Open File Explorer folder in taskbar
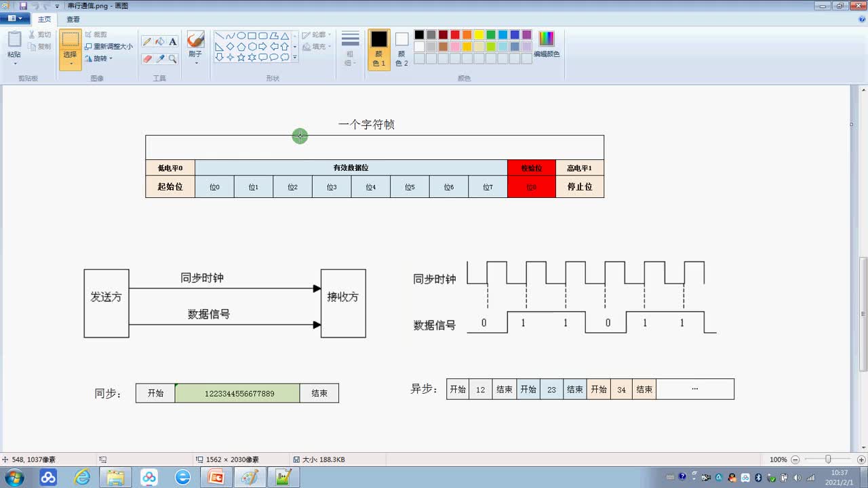Image resolution: width=868 pixels, height=488 pixels. click(x=116, y=478)
